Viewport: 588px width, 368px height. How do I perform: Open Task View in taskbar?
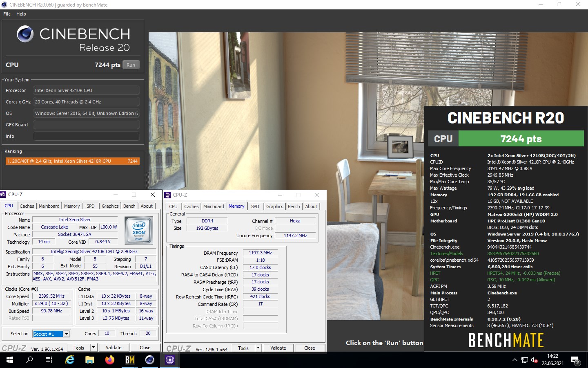coord(49,360)
